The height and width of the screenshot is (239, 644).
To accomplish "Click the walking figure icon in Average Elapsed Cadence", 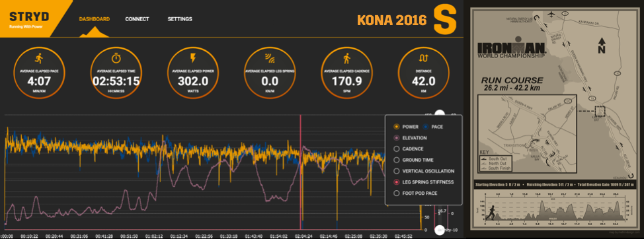I will tap(346, 59).
